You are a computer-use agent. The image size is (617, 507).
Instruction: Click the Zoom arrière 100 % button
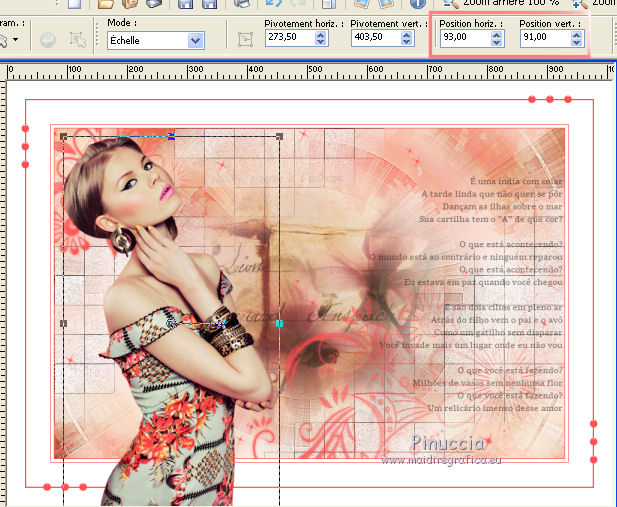pyautogui.click(x=501, y=3)
